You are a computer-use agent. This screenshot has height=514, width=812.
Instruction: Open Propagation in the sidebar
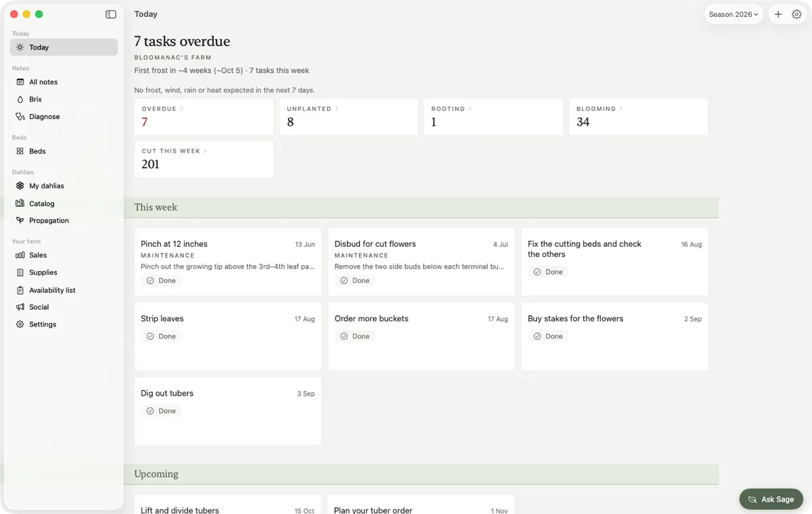click(x=64, y=220)
